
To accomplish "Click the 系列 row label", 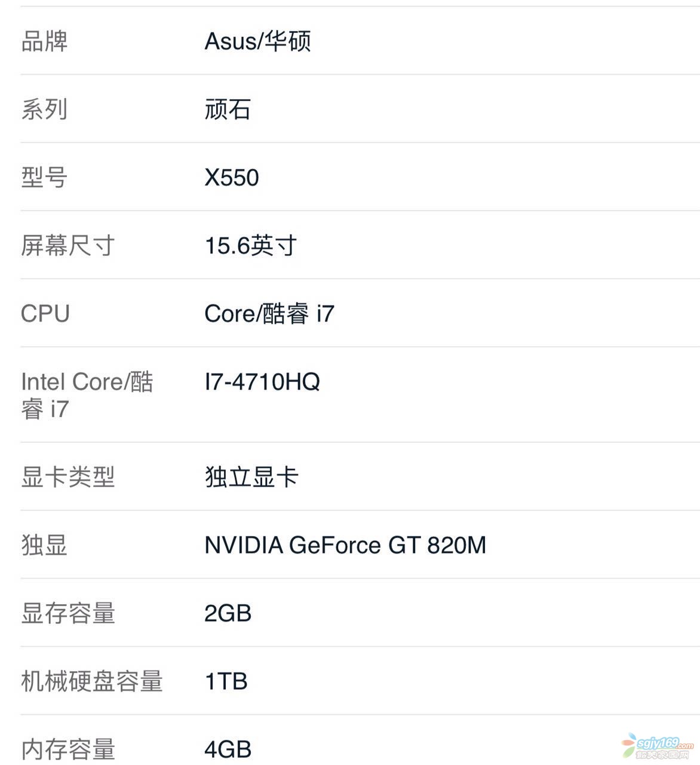I will click(44, 109).
